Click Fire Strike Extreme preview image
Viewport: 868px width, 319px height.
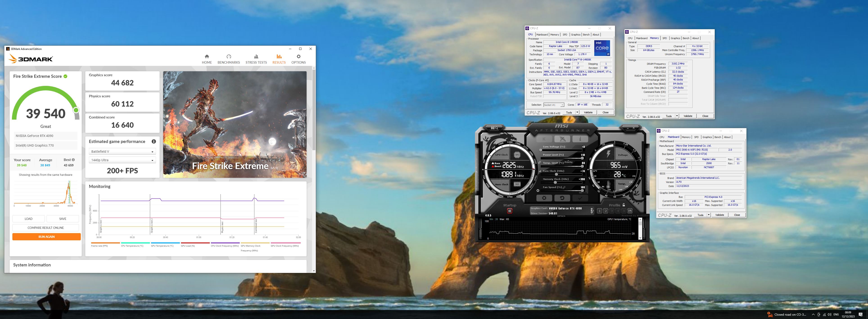[x=235, y=124]
